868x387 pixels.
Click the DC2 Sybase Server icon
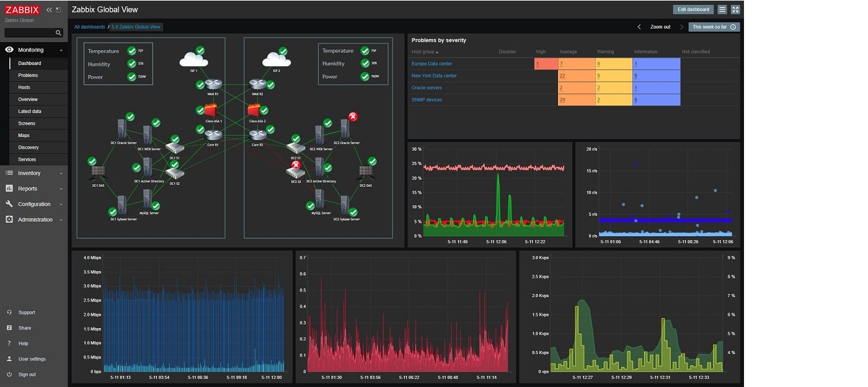click(x=345, y=206)
